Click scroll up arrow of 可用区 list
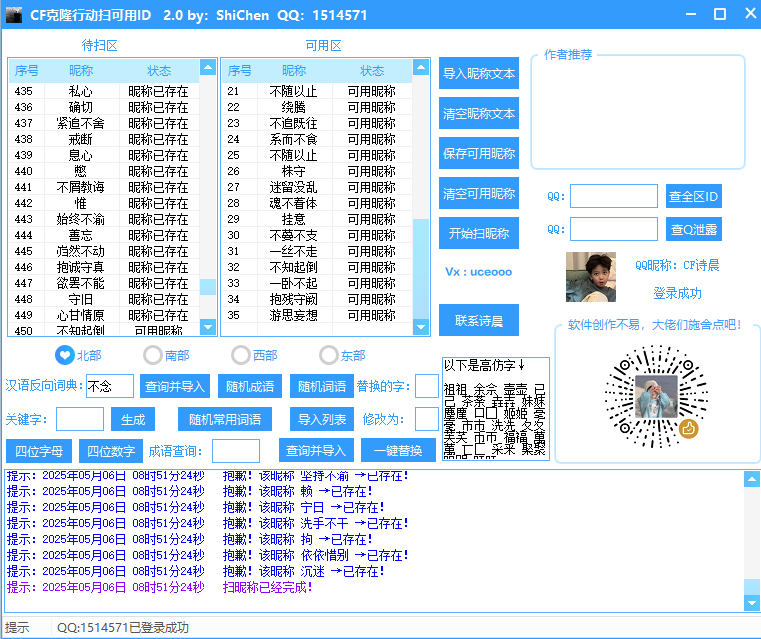The image size is (761, 639). [x=421, y=66]
